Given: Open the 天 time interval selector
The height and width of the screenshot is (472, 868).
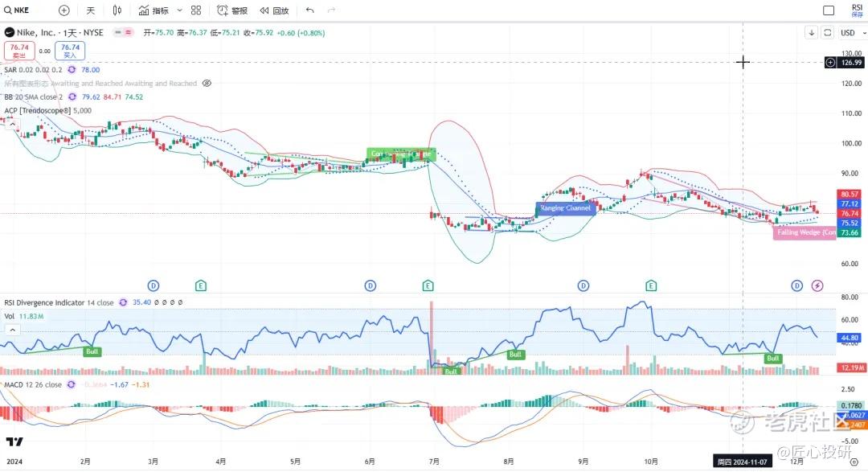Looking at the screenshot, I should [x=91, y=10].
